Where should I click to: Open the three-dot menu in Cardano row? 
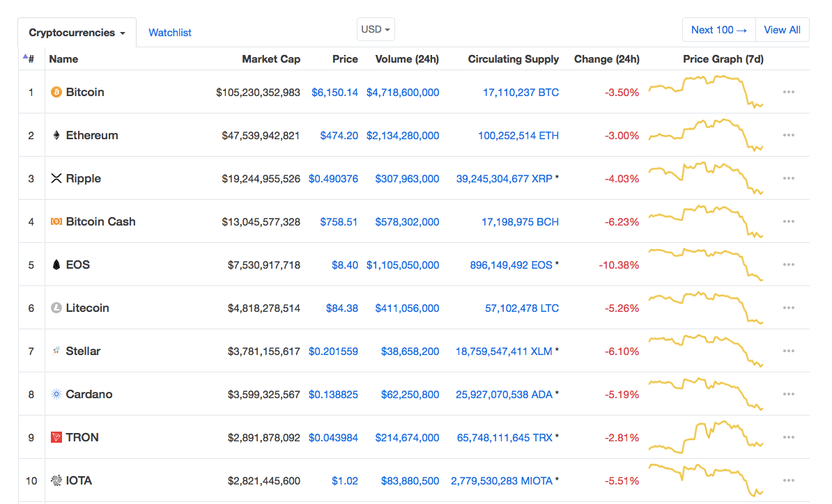(x=789, y=394)
